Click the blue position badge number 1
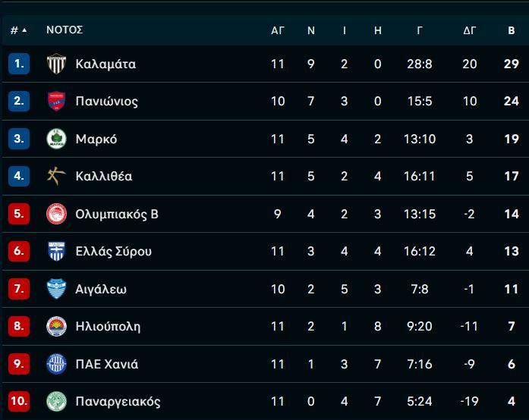 click(19, 64)
